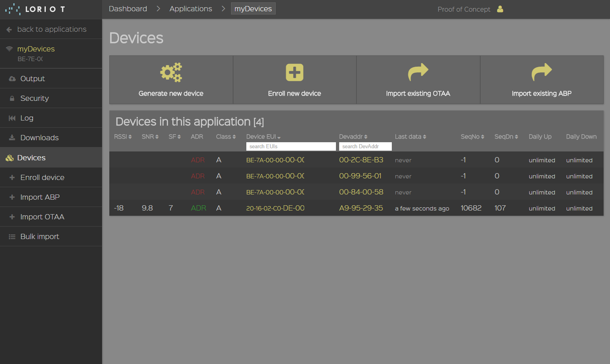The width and height of the screenshot is (610, 364).
Task: Click the Output cloud icon in the sidebar
Action: pyautogui.click(x=12, y=79)
